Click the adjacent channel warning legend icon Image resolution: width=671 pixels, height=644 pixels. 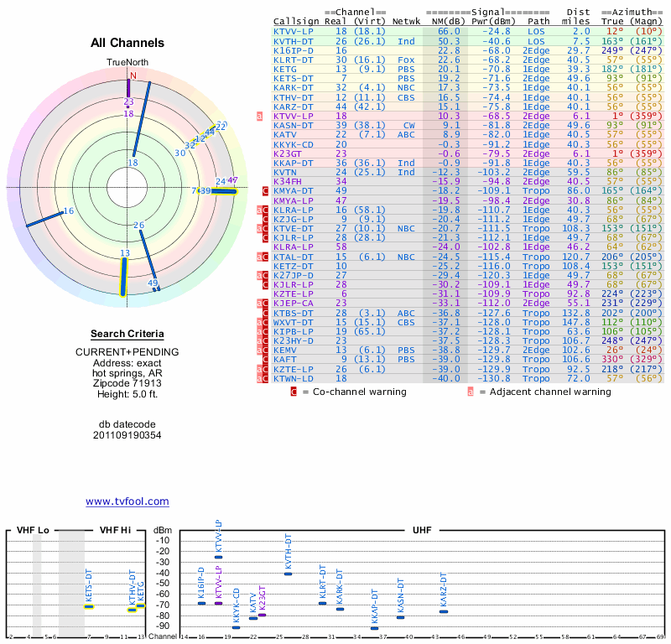pos(471,392)
